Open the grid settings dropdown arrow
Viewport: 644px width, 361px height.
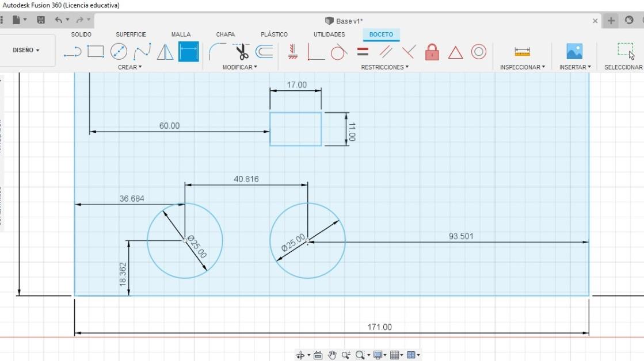pos(402,355)
